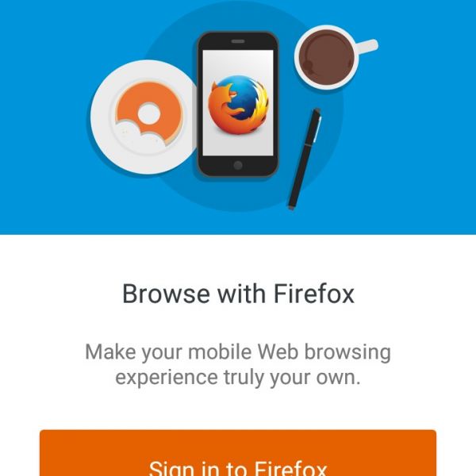Click the text "experience truly your own."
Image resolution: width=476 pixels, height=476 pixels.
click(x=238, y=378)
